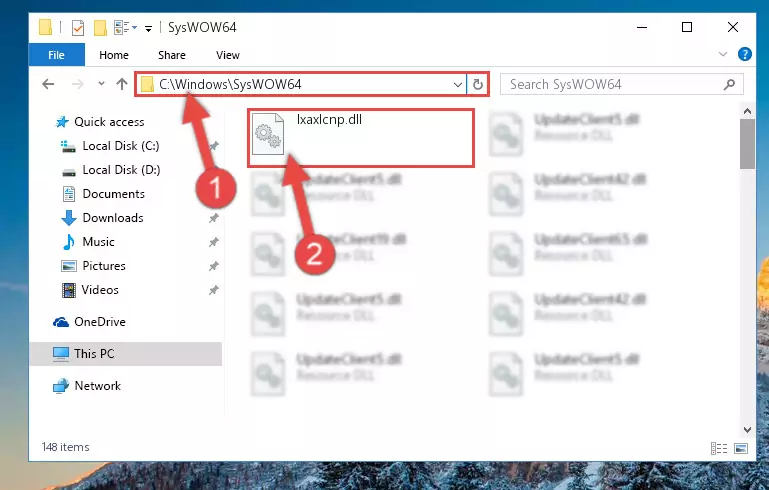Click the title bar folder icon
This screenshot has height=490, width=769.
click(x=45, y=27)
